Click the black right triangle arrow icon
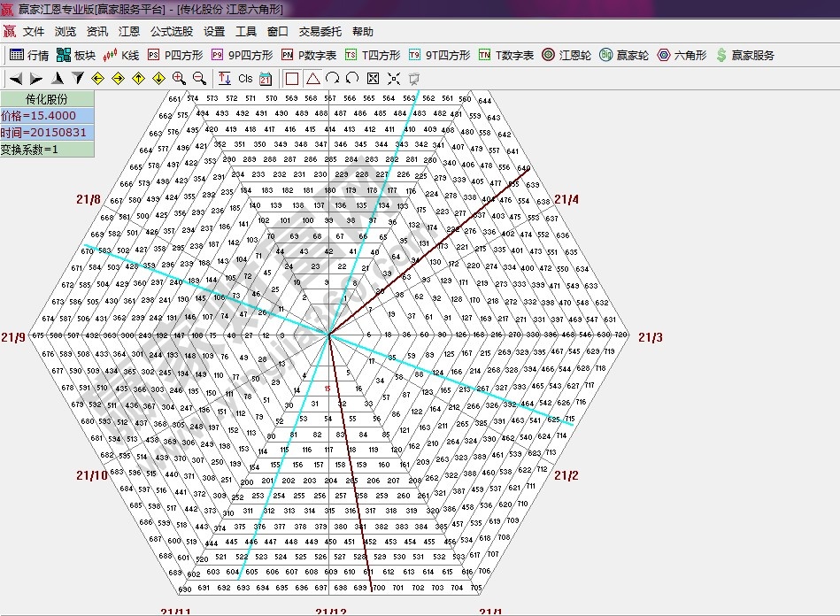Image resolution: width=840 pixels, height=616 pixels. pos(36,79)
